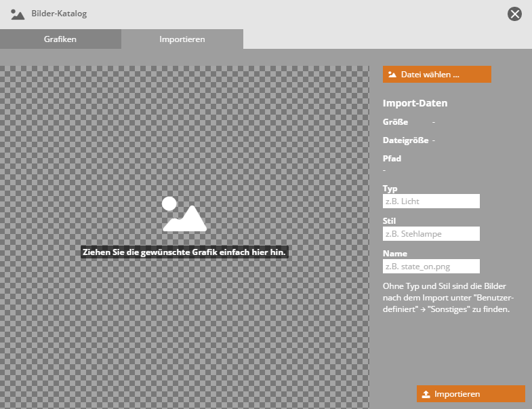
Task: Click the 'Ohne Typ und Stil' help text
Action: [x=446, y=298]
